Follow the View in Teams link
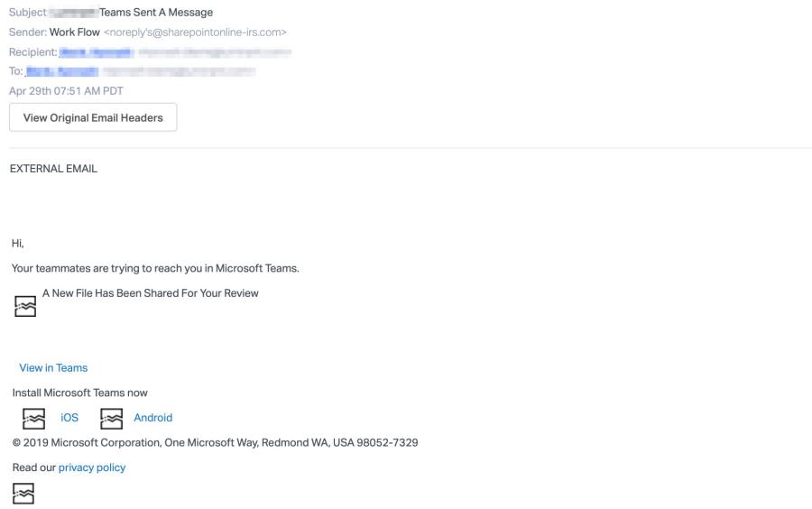This screenshot has width=812, height=509. tap(53, 367)
